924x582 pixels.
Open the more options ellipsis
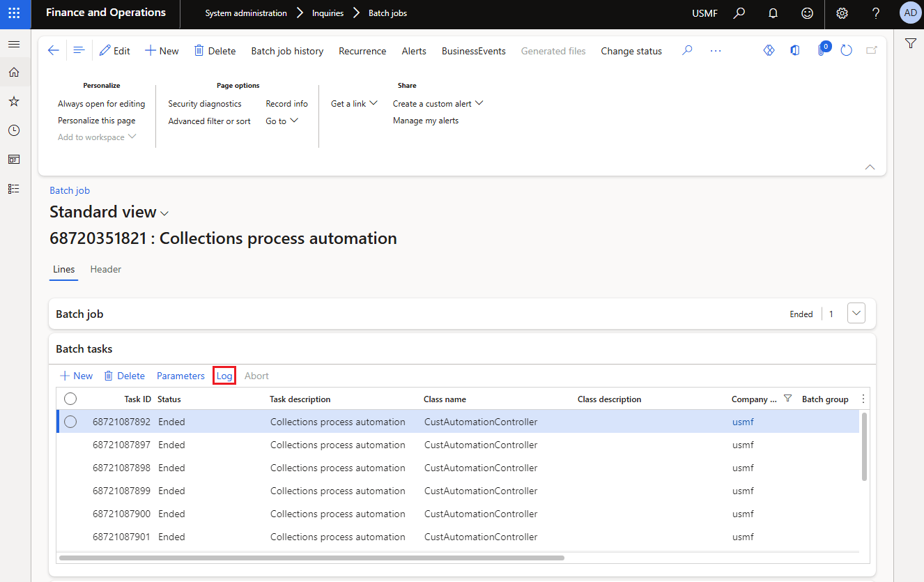[716, 50]
